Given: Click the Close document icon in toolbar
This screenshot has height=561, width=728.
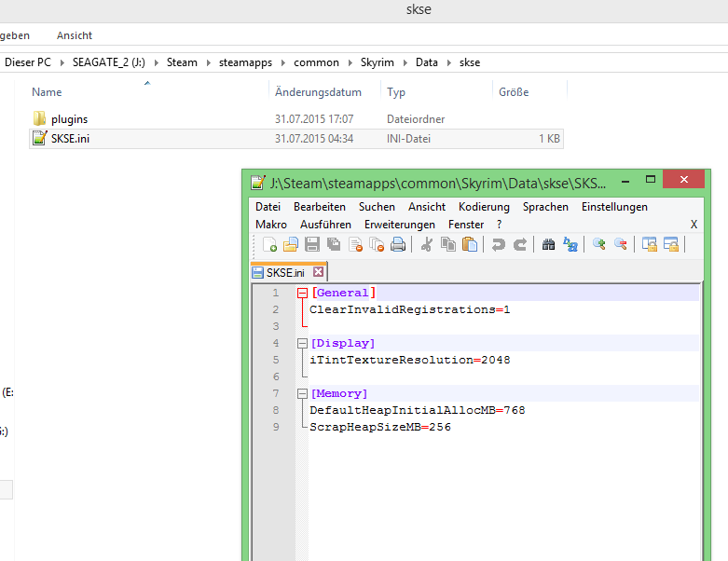Looking at the screenshot, I should [355, 244].
